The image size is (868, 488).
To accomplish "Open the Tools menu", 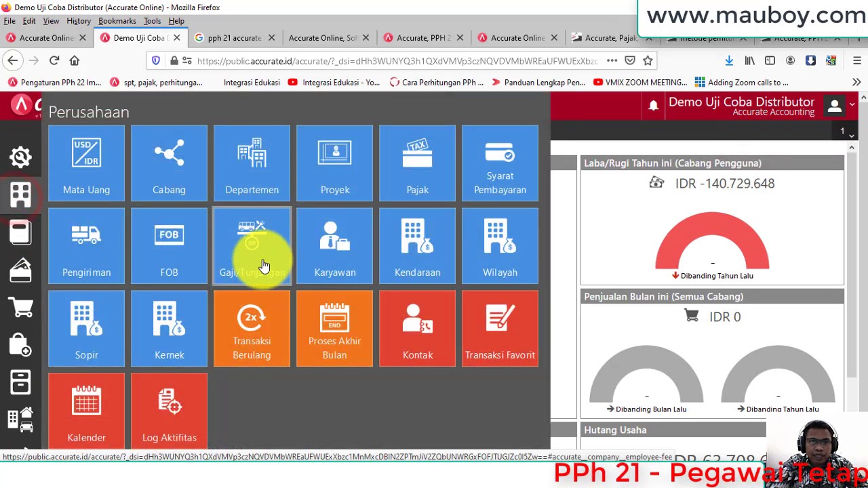I will pyautogui.click(x=152, y=21).
